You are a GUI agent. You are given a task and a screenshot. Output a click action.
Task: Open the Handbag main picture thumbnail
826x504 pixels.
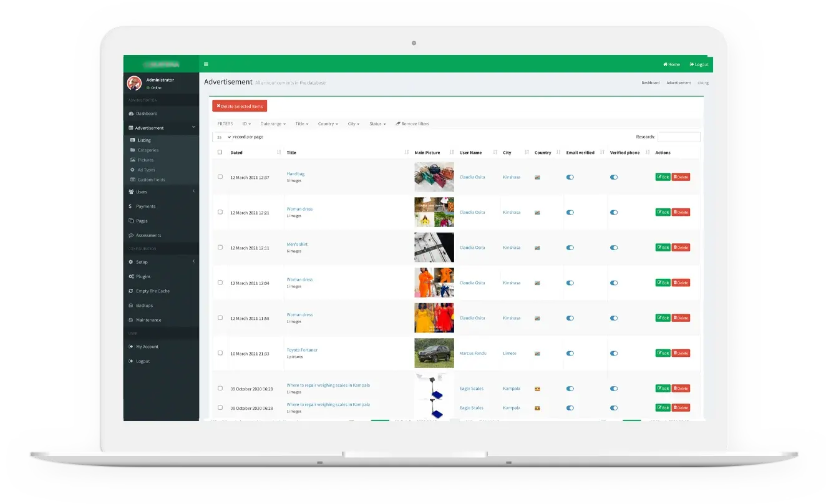[x=434, y=177]
